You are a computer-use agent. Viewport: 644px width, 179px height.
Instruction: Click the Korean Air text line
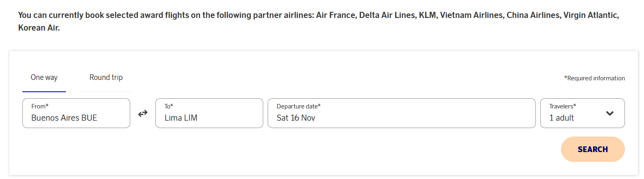(x=39, y=28)
